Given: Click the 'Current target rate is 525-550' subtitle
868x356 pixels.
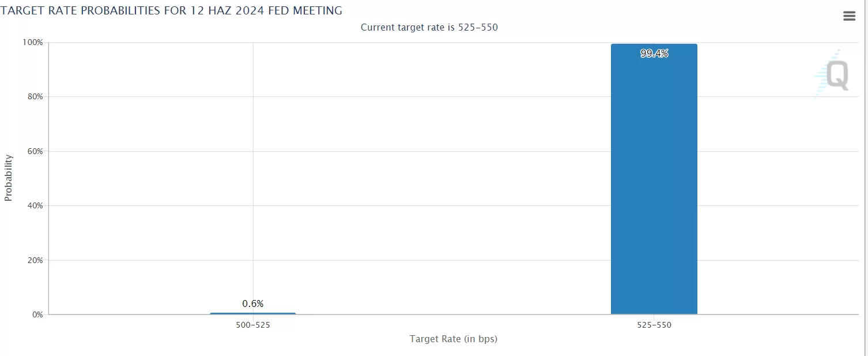Looking at the screenshot, I should 429,28.
